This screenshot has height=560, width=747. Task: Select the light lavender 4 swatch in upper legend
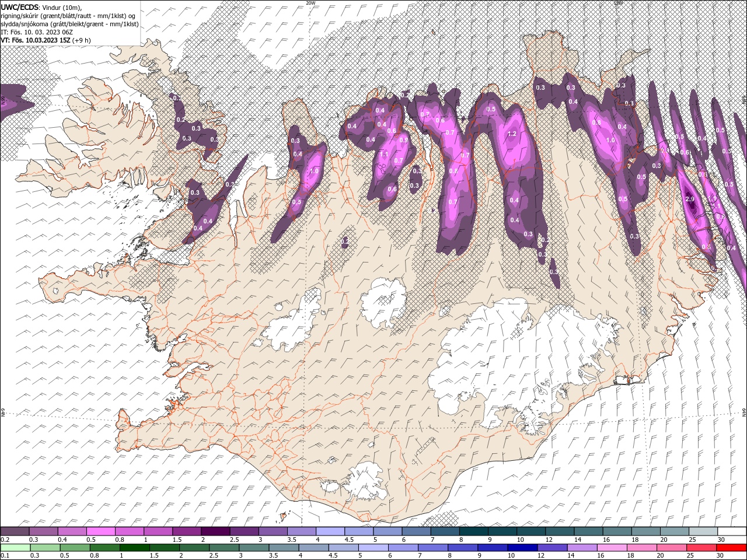point(330,531)
